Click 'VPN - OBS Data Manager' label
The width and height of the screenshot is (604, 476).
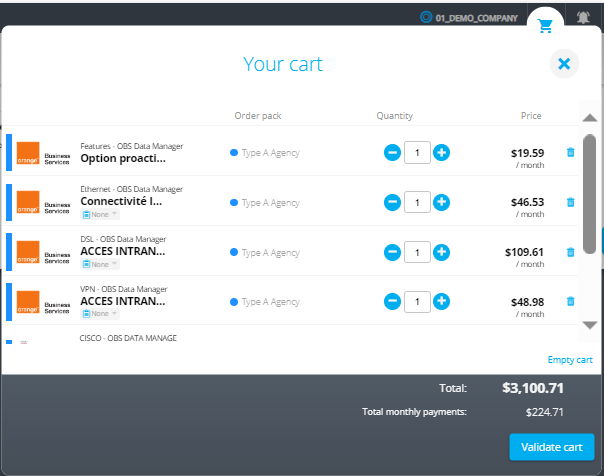124,289
